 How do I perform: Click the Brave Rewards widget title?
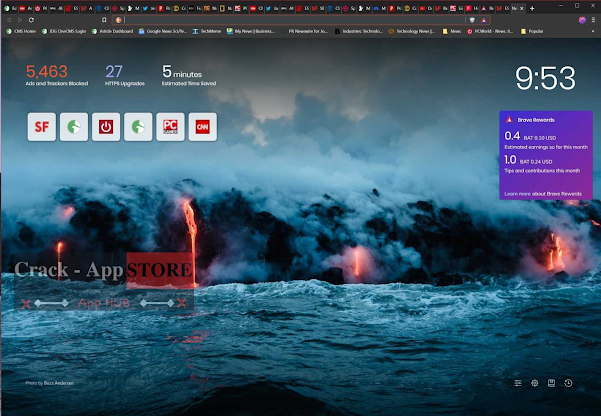click(x=536, y=120)
